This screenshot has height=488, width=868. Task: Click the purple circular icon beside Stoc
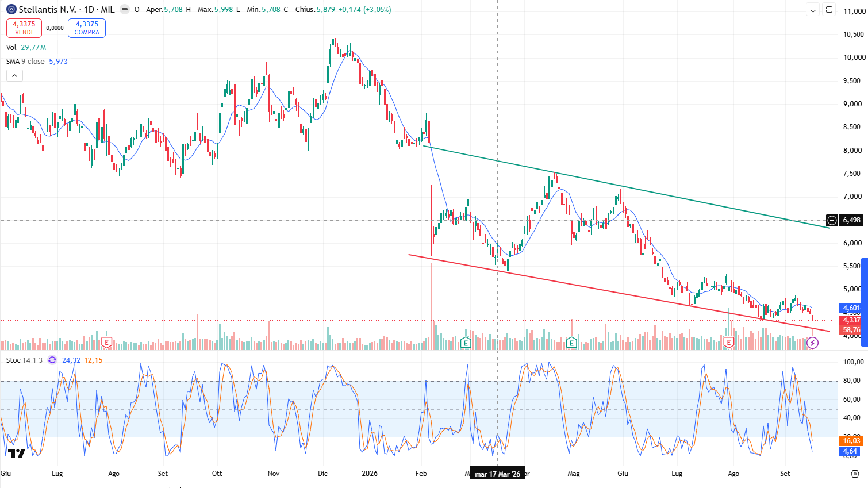[x=52, y=360]
